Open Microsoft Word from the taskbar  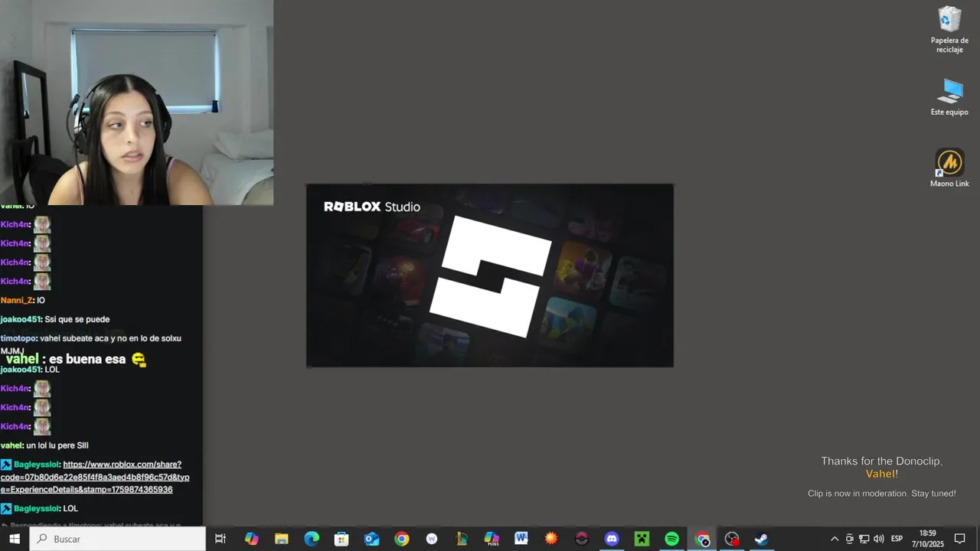[x=521, y=539]
